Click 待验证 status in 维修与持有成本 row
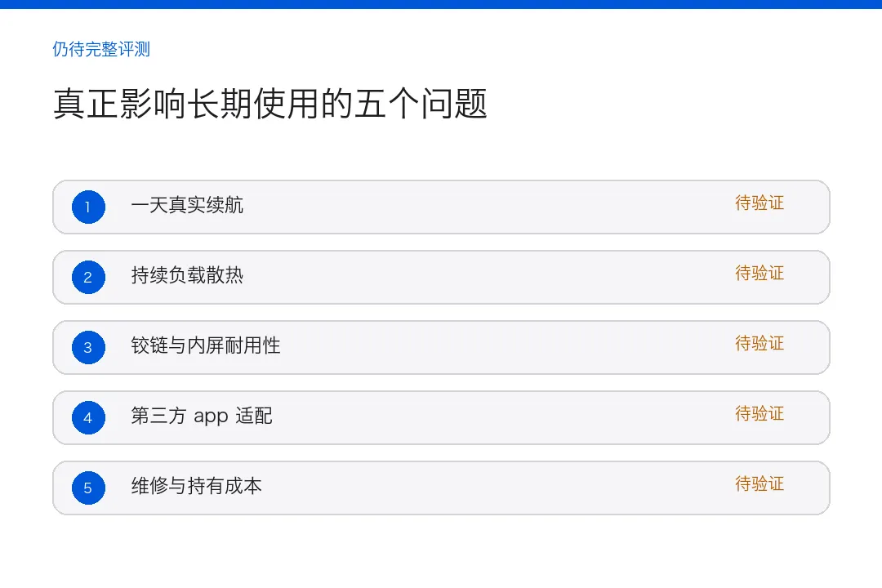The image size is (882, 588). (759, 484)
